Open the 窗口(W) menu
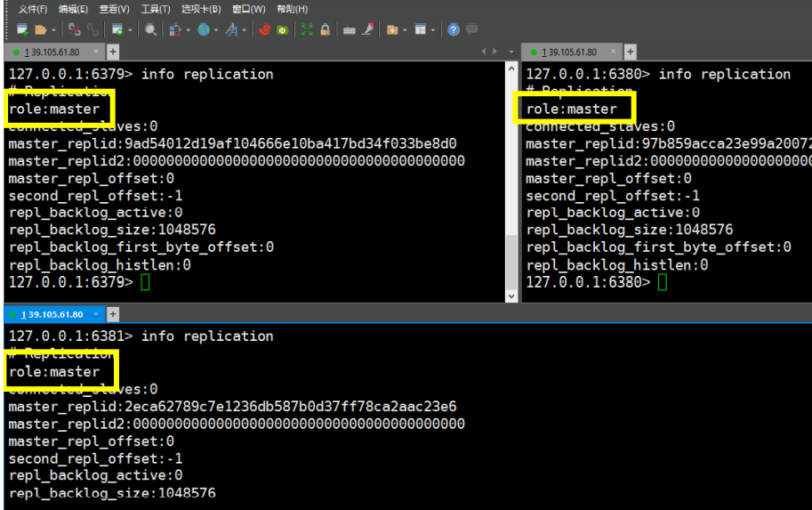812x510 pixels. tap(248, 9)
